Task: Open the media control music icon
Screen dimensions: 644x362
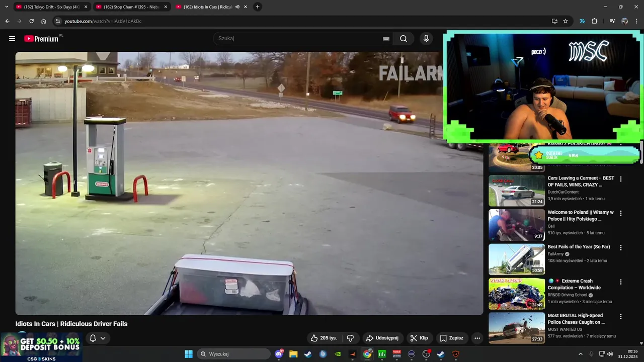Action: point(612,21)
